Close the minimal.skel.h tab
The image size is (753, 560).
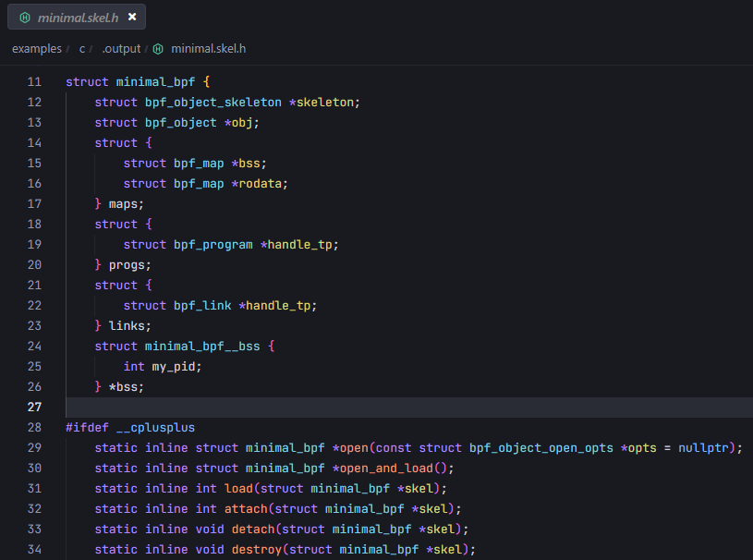[x=132, y=17]
